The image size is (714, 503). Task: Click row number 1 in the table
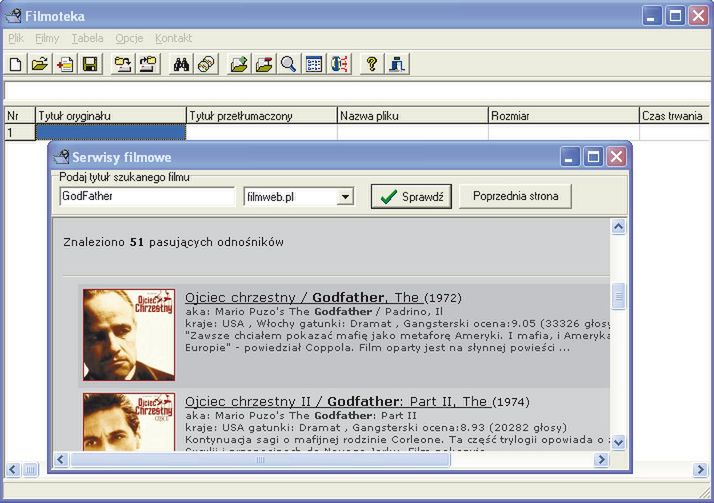click(x=20, y=132)
